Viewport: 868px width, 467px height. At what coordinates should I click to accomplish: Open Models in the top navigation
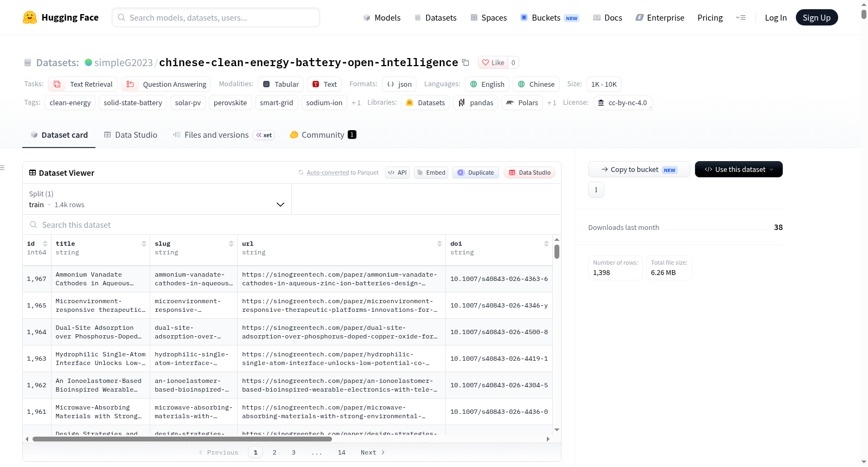pos(382,17)
